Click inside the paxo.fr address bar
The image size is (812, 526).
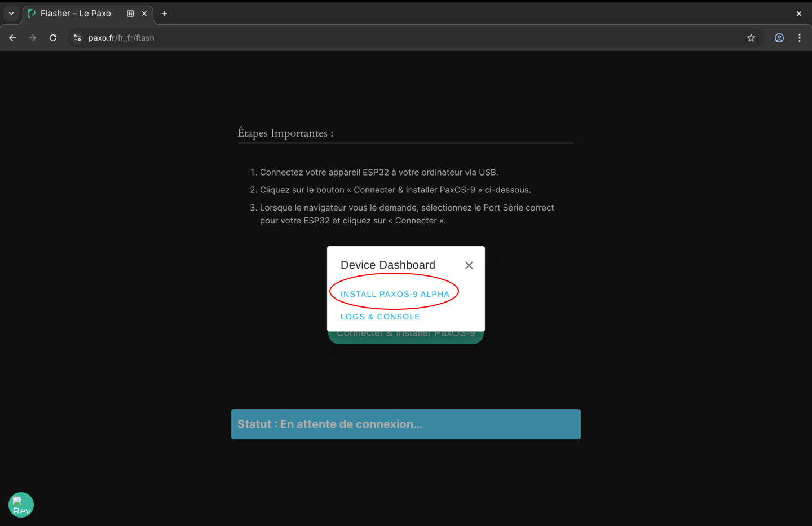(122, 38)
